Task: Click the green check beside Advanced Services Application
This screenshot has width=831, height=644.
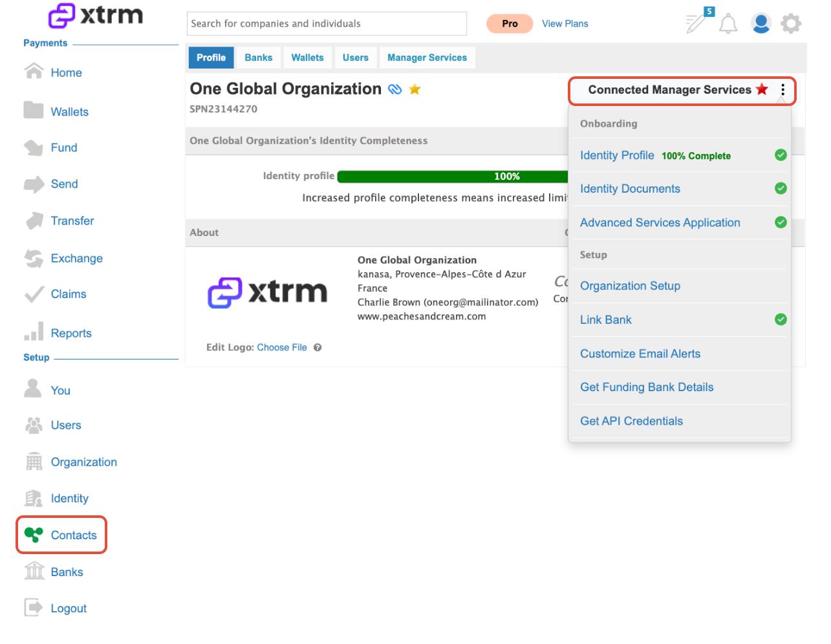Action: (781, 222)
